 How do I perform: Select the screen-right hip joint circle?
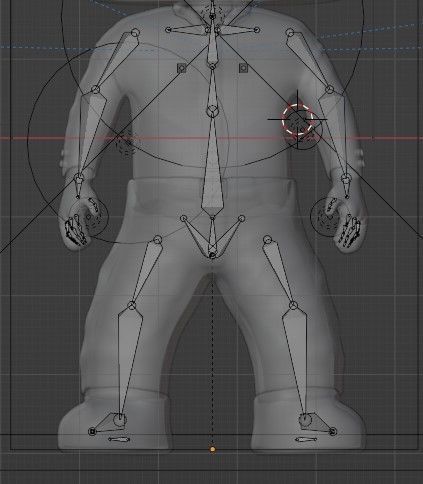point(268,240)
